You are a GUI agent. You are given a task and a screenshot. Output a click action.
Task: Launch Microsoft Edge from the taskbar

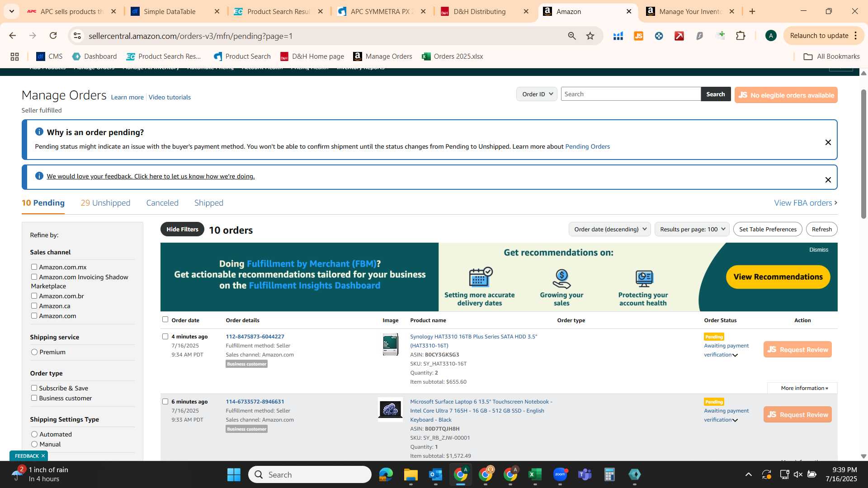coord(386,474)
